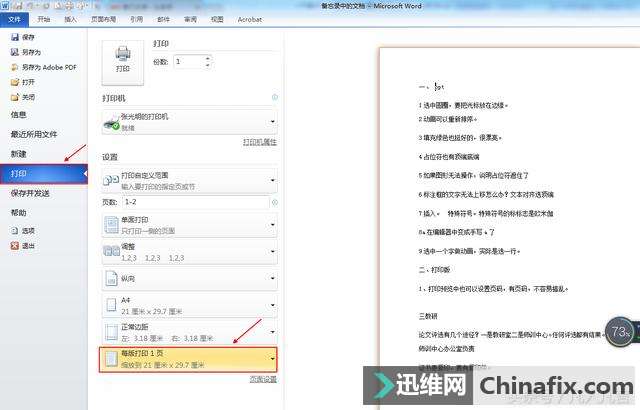Switch to the Acrobat ribbon tab
Viewport: 640px width, 410px height.
250,19
